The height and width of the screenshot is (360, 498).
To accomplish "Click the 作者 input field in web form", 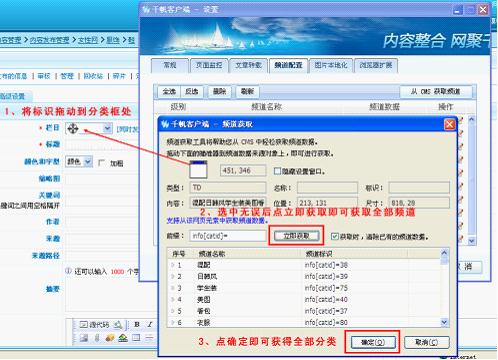I will (x=102, y=221).
